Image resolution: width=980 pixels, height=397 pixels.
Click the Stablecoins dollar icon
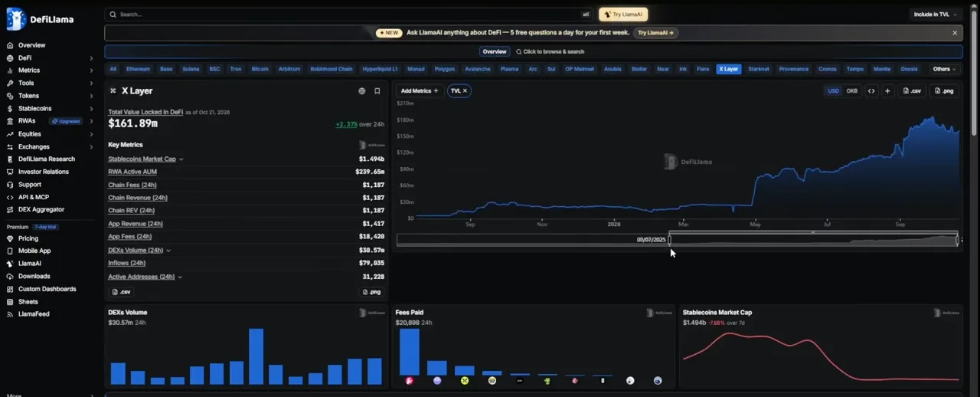point(10,109)
